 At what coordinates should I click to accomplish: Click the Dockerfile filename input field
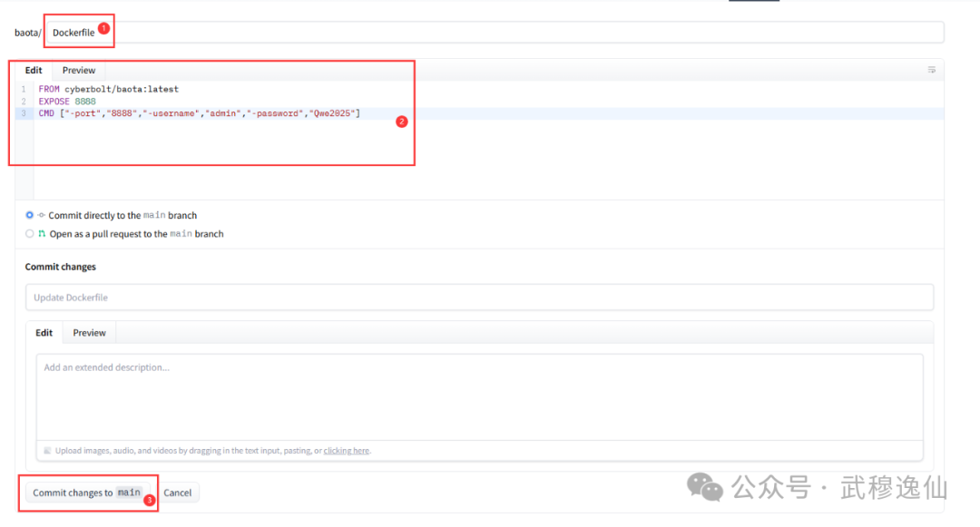click(x=495, y=33)
